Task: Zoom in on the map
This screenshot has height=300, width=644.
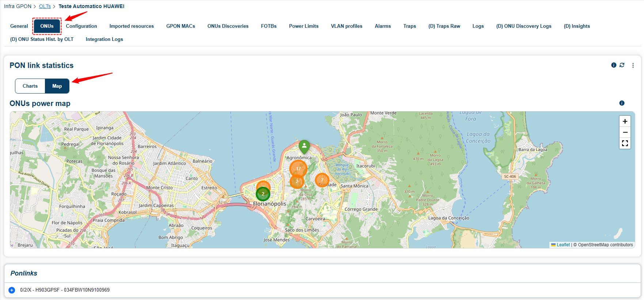Action: (x=625, y=121)
